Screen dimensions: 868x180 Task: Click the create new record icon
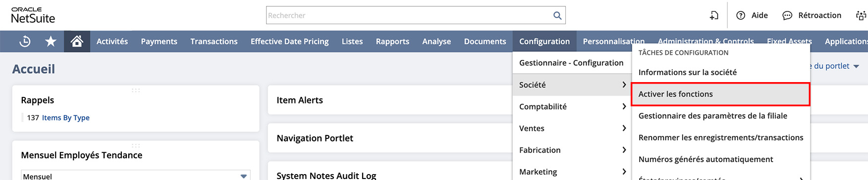point(714,15)
